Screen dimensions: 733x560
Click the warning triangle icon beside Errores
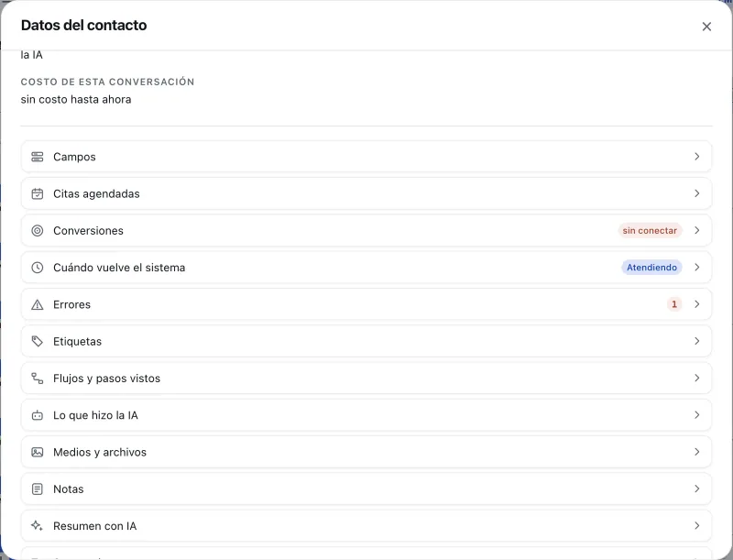(x=38, y=304)
